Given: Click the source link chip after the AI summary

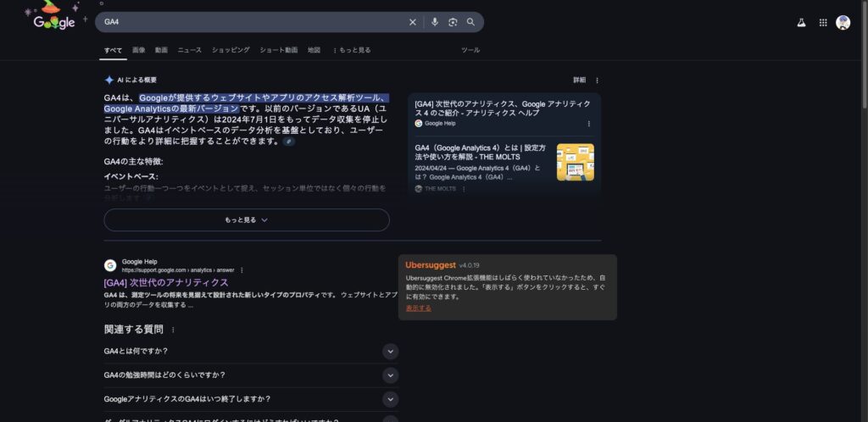Looking at the screenshot, I should [288, 142].
